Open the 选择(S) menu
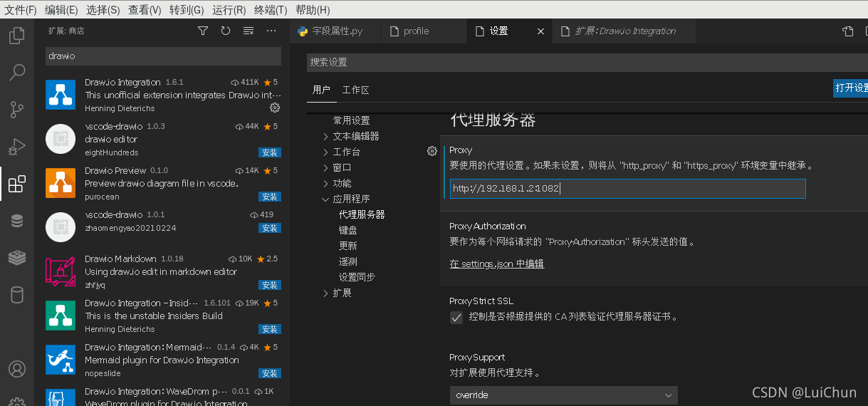 103,10
